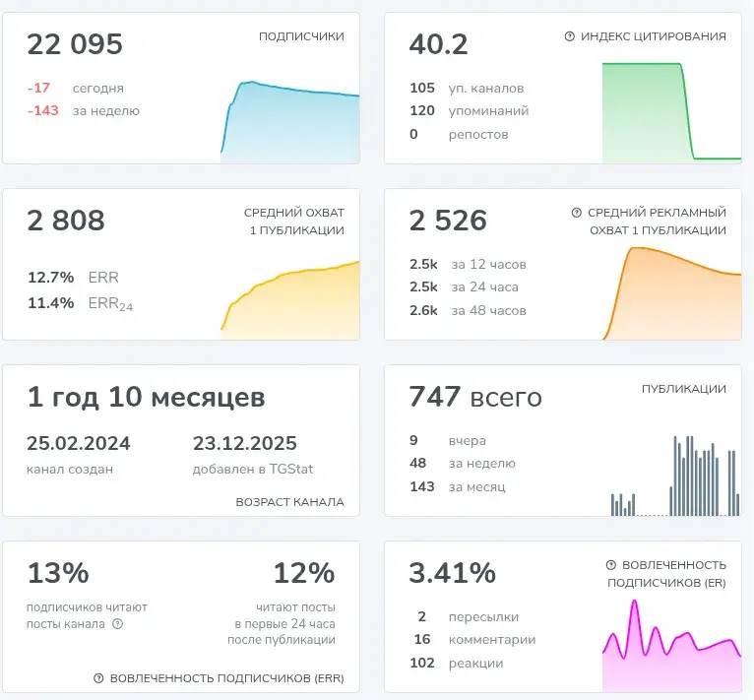Open the pink engagement ER chart

(x=671, y=646)
